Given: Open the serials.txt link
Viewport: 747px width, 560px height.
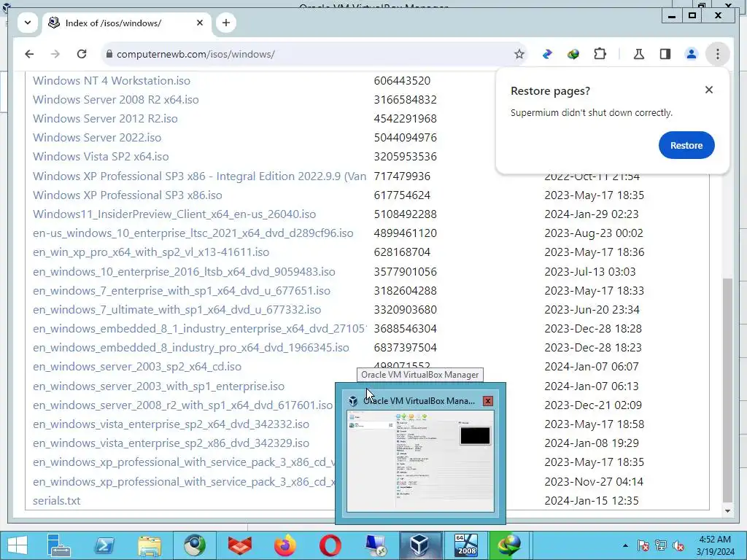Looking at the screenshot, I should pos(57,501).
